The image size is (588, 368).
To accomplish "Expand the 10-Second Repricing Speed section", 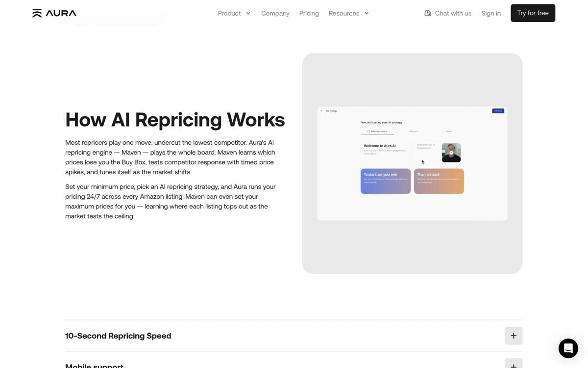I will (x=294, y=336).
